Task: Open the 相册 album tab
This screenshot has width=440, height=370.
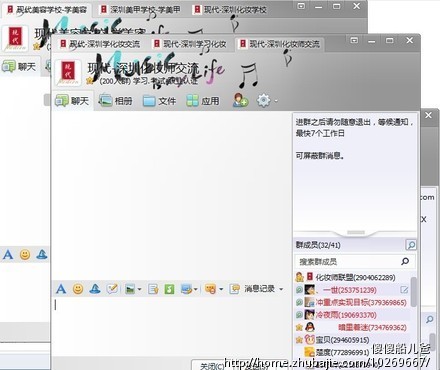Action: tap(116, 101)
